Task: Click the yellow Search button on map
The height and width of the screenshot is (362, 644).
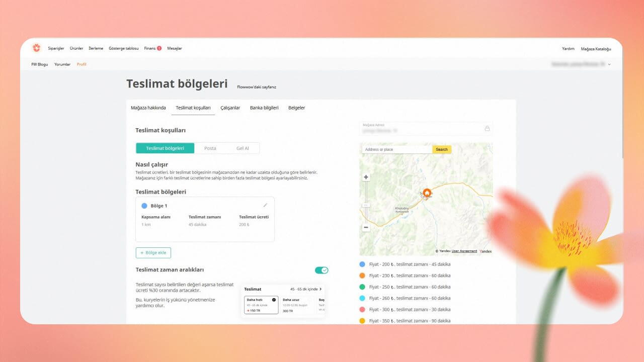Action: [x=442, y=149]
